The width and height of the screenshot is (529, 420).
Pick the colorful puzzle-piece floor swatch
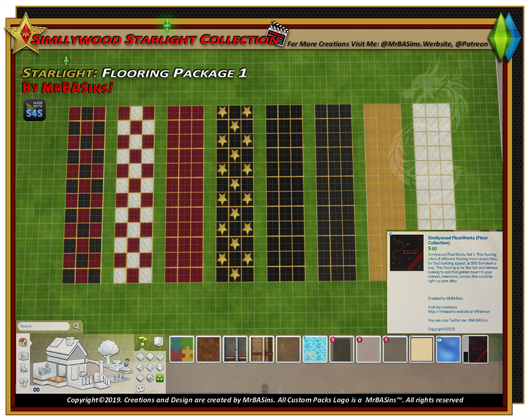(182, 349)
